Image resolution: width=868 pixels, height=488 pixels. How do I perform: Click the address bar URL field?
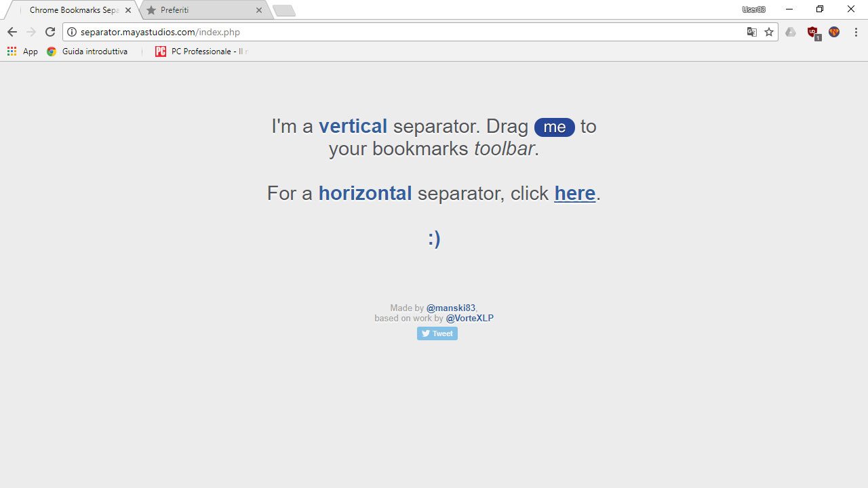[407, 32]
